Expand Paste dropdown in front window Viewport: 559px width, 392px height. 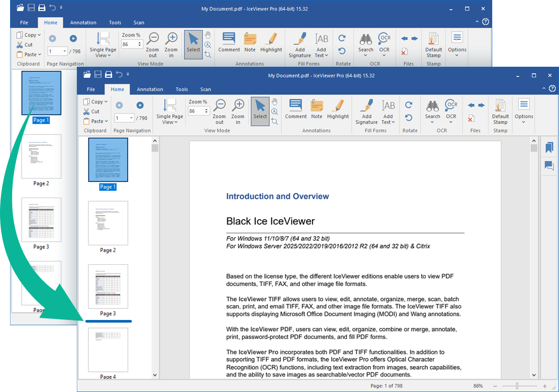106,121
